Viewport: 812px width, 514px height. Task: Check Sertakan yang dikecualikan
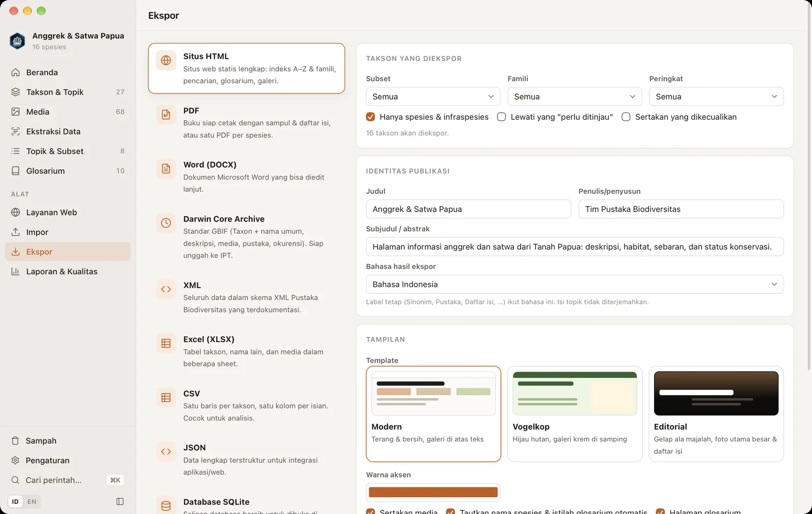coord(626,117)
